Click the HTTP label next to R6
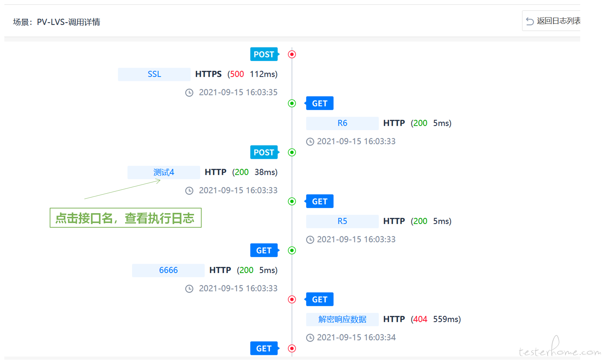Viewport: 602px width, 364px height. click(394, 123)
